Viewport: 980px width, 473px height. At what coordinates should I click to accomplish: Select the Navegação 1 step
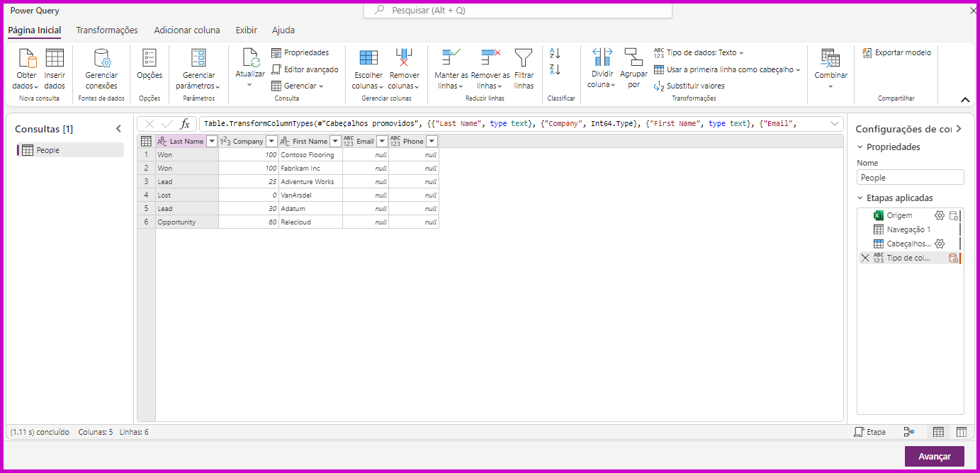[909, 229]
